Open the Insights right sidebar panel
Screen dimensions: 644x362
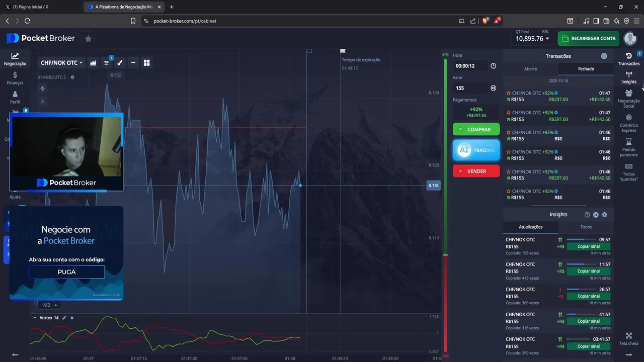point(628,77)
